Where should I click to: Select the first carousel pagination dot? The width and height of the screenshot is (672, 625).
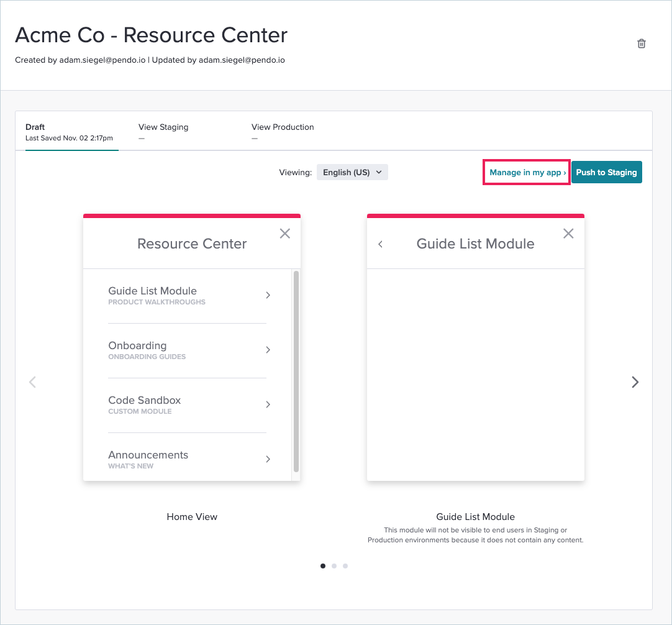[x=323, y=565]
